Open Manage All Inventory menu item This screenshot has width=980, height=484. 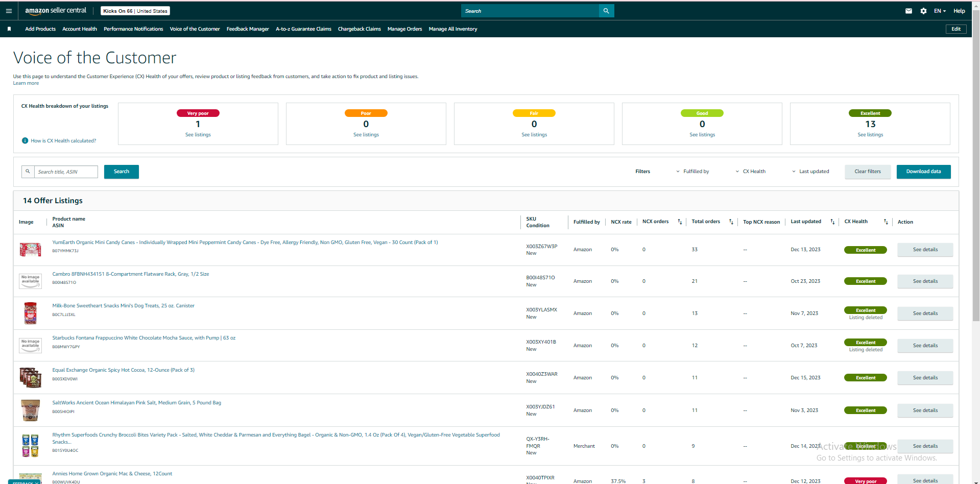click(453, 29)
